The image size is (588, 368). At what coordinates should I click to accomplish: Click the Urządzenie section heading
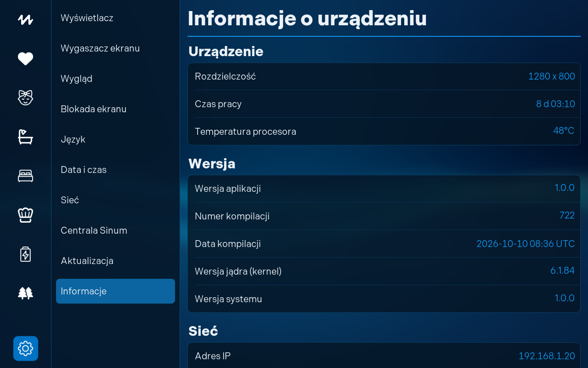[x=226, y=52]
